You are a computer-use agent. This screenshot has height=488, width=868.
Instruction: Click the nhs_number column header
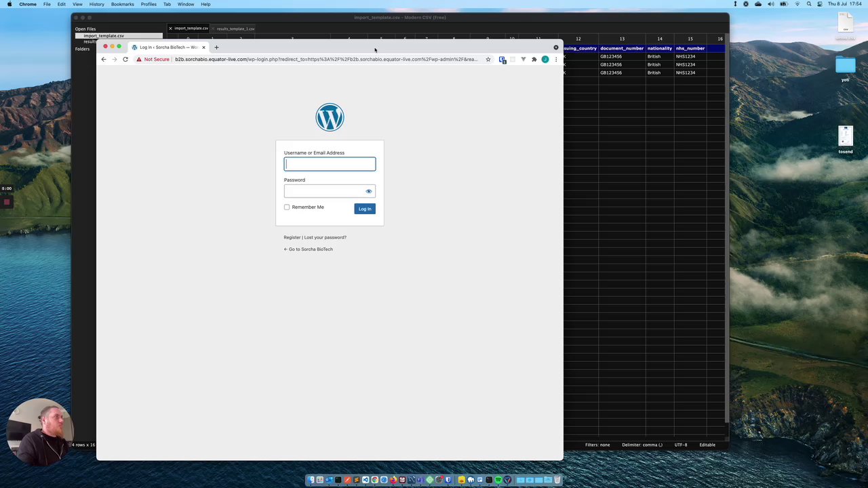click(x=690, y=48)
